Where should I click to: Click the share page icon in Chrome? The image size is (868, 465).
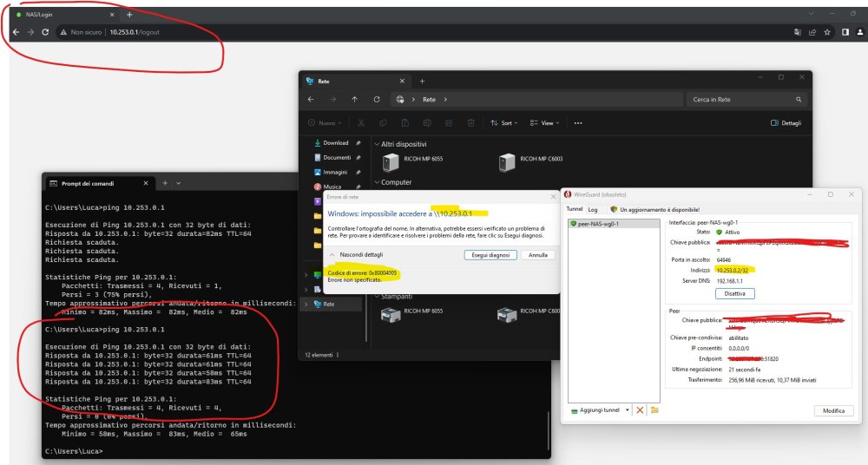812,32
